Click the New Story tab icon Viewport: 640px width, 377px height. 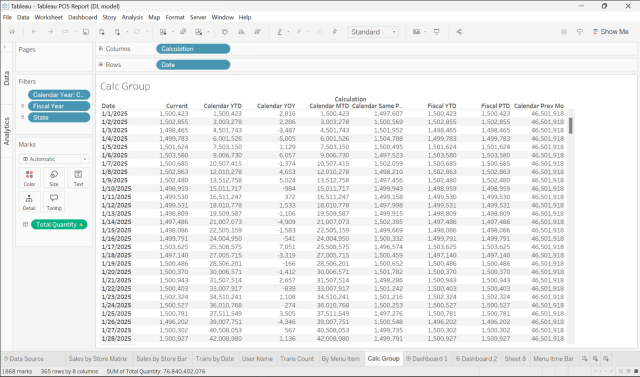[606, 359]
